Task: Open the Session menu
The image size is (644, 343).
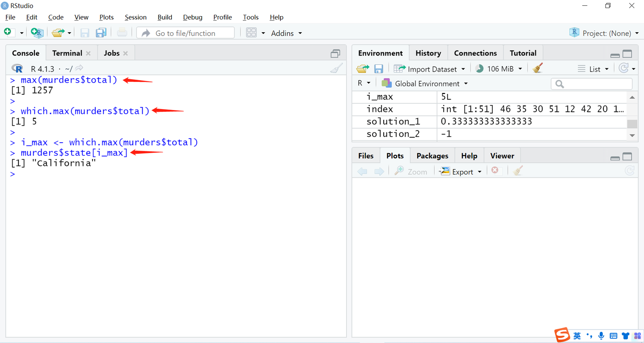Action: click(x=136, y=17)
